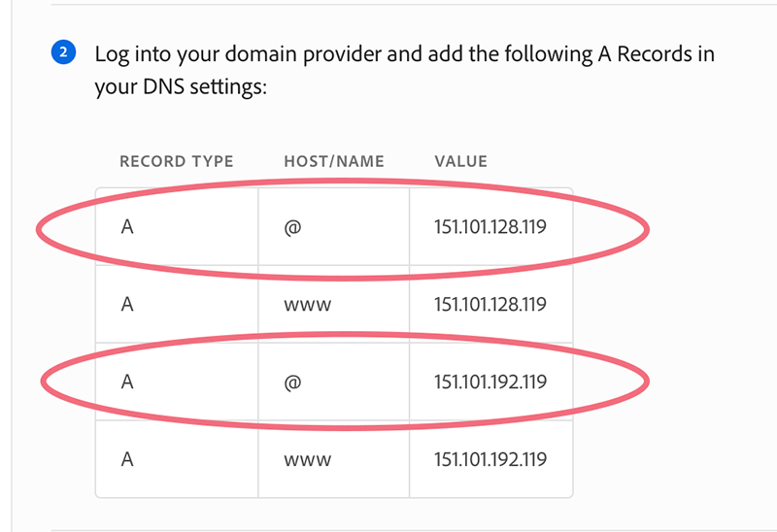
Task: Select record type A in the first table row
Action: 126,227
